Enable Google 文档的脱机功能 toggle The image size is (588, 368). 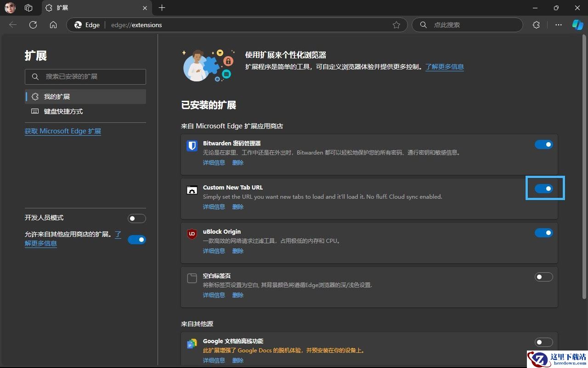pyautogui.click(x=543, y=342)
